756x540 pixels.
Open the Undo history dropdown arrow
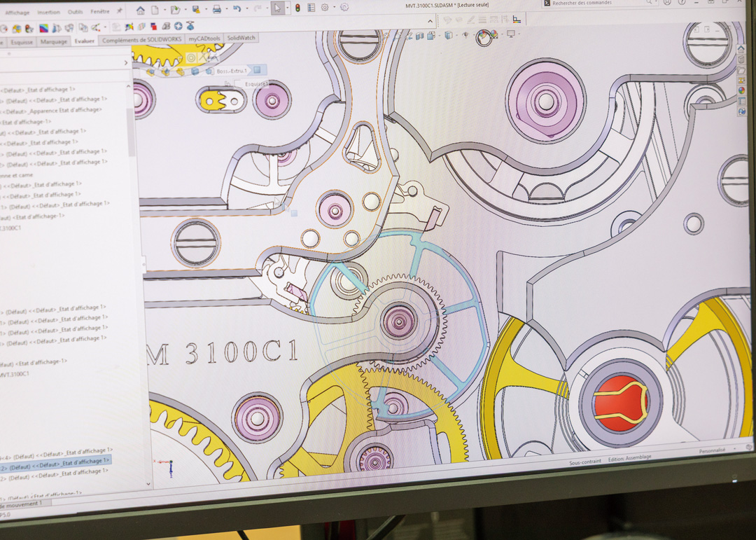pyautogui.click(x=246, y=8)
